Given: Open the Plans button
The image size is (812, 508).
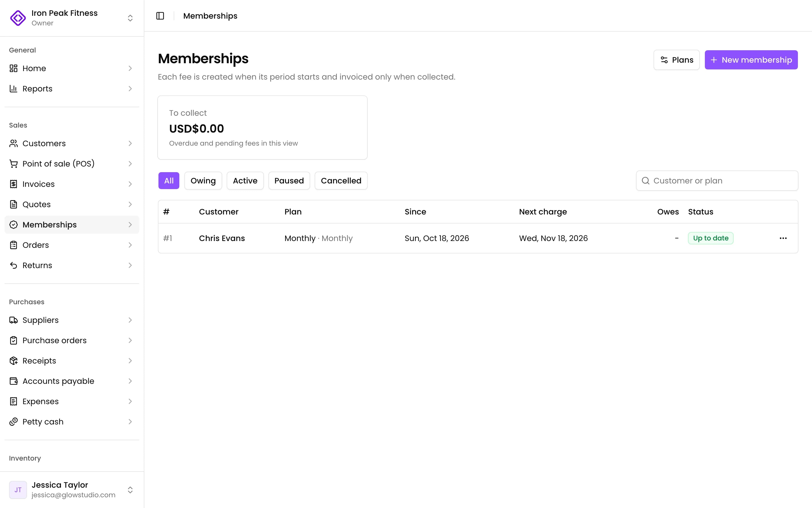Looking at the screenshot, I should [676, 60].
